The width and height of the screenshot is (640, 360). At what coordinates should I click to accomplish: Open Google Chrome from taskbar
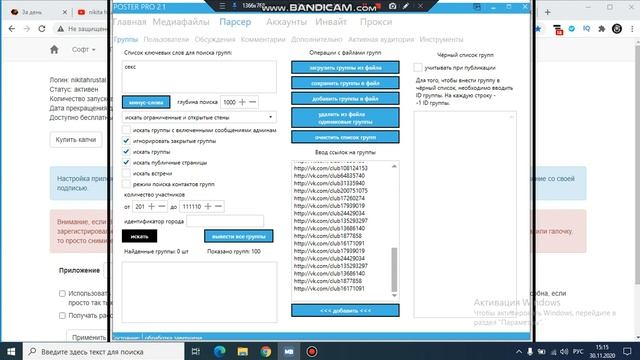[x=266, y=351]
